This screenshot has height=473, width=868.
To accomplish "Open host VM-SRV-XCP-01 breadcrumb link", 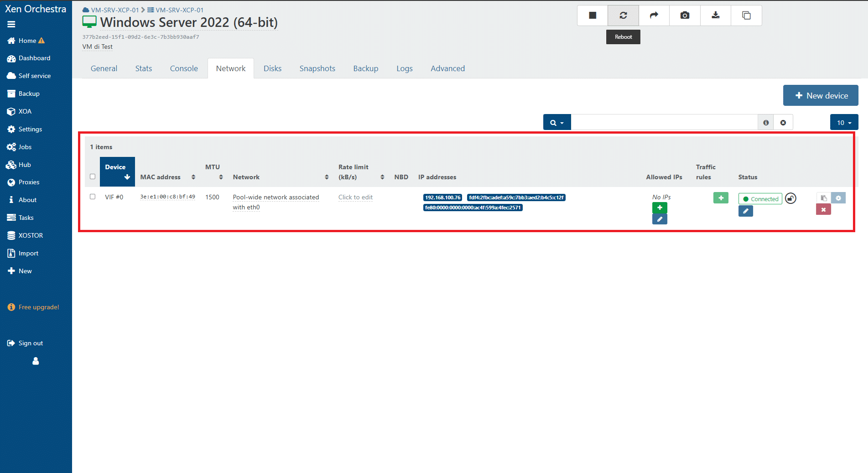I will pos(176,10).
